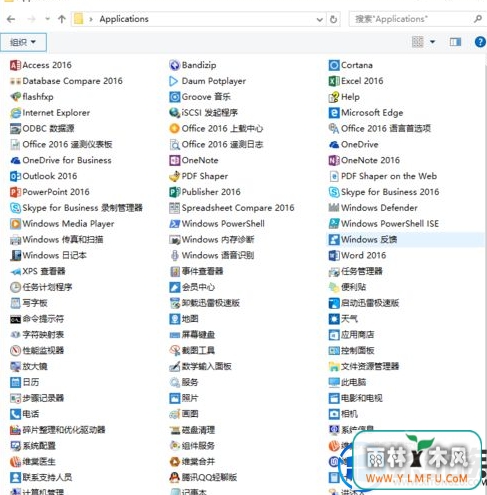The height and width of the screenshot is (495, 487).
Task: Open the 天气 weather icon
Action: pos(334,319)
